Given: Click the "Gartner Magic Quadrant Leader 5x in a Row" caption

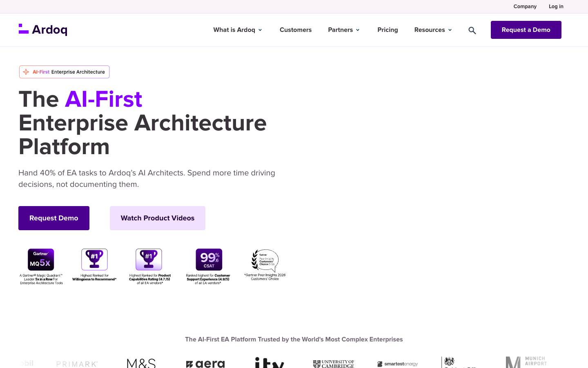Looking at the screenshot, I should click(41, 279).
